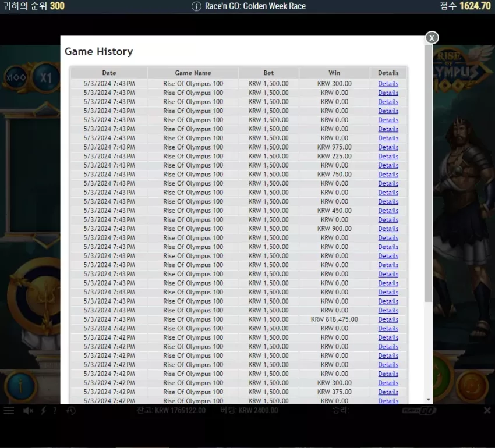Open help question mark icon

pos(55,410)
